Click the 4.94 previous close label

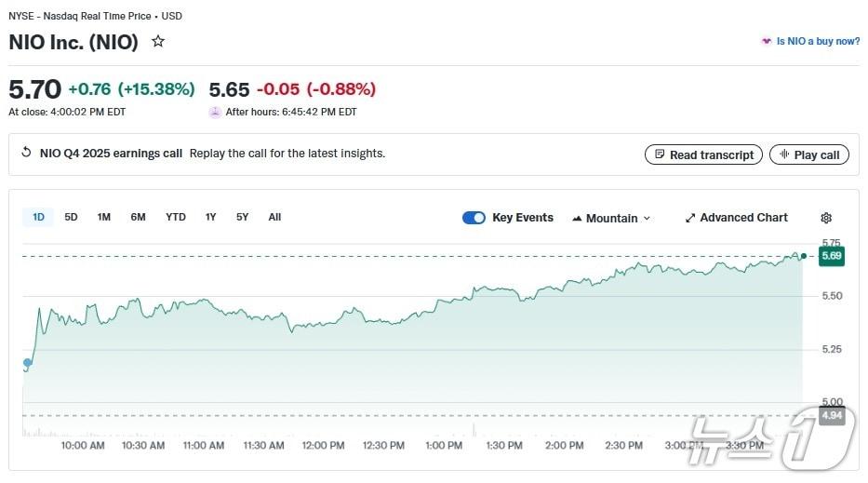tap(831, 415)
